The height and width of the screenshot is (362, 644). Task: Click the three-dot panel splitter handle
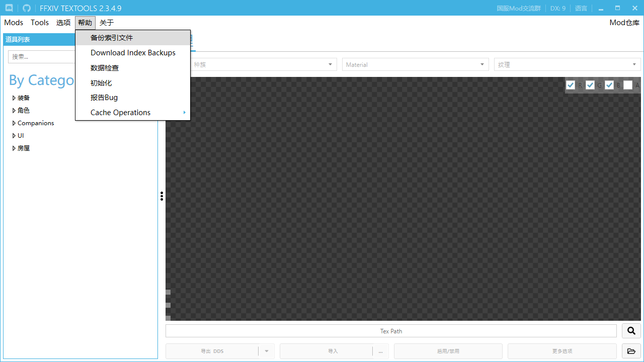[x=162, y=196]
